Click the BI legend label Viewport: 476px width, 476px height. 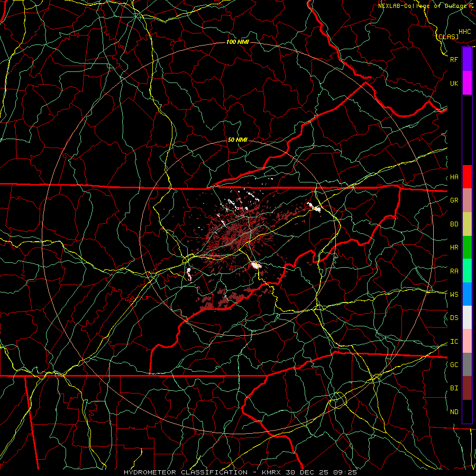(x=454, y=388)
